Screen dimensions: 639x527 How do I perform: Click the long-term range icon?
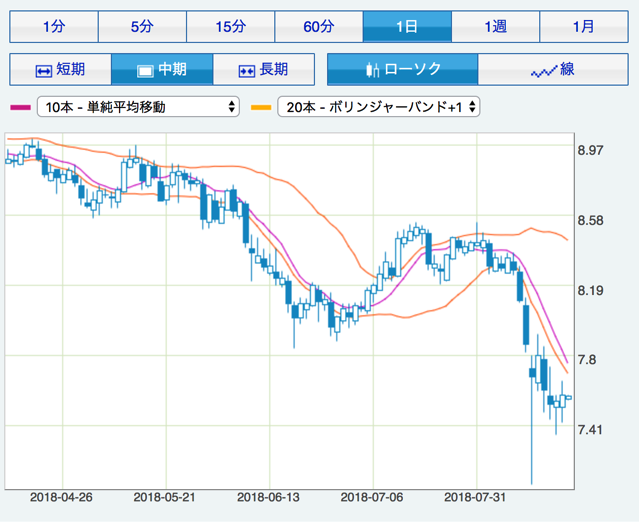(x=247, y=71)
